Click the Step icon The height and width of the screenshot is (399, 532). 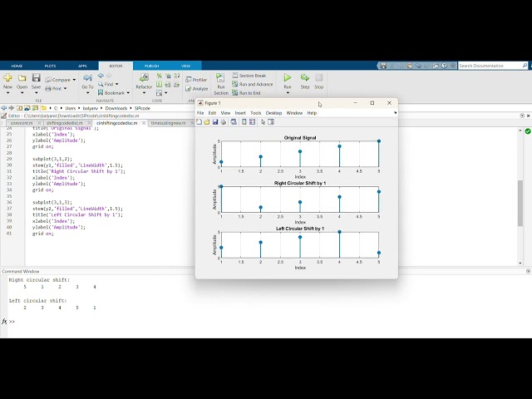point(305,77)
